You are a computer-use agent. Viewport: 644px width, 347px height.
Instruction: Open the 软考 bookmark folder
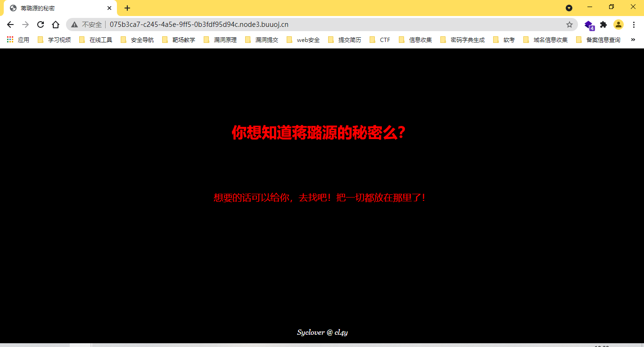click(504, 40)
